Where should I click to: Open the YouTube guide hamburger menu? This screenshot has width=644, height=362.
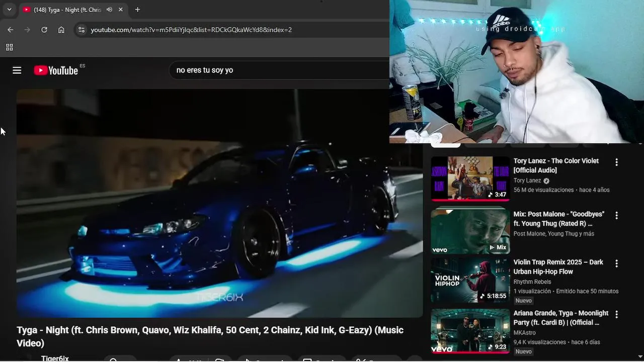[17, 70]
